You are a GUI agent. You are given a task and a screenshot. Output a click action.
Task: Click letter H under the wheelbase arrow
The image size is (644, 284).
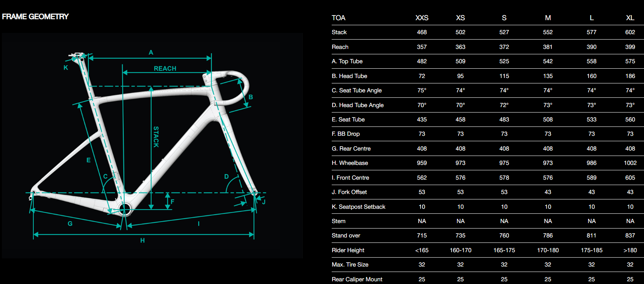point(142,241)
